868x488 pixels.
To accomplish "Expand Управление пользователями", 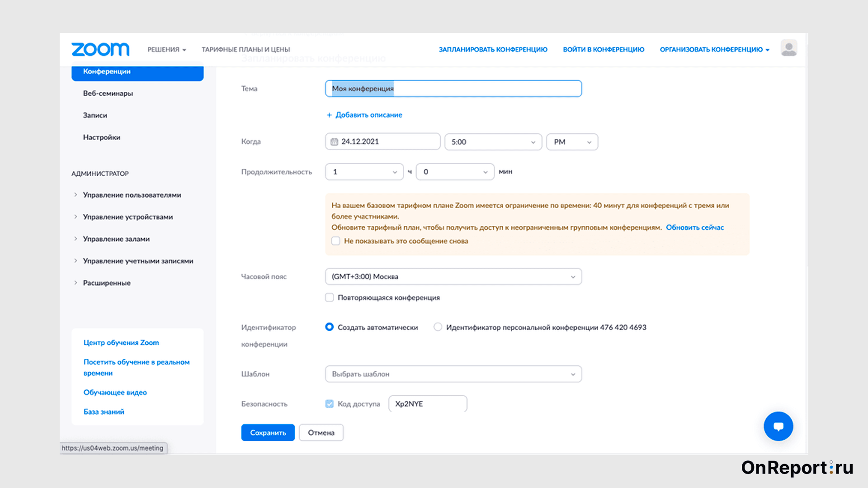I will coord(132,195).
